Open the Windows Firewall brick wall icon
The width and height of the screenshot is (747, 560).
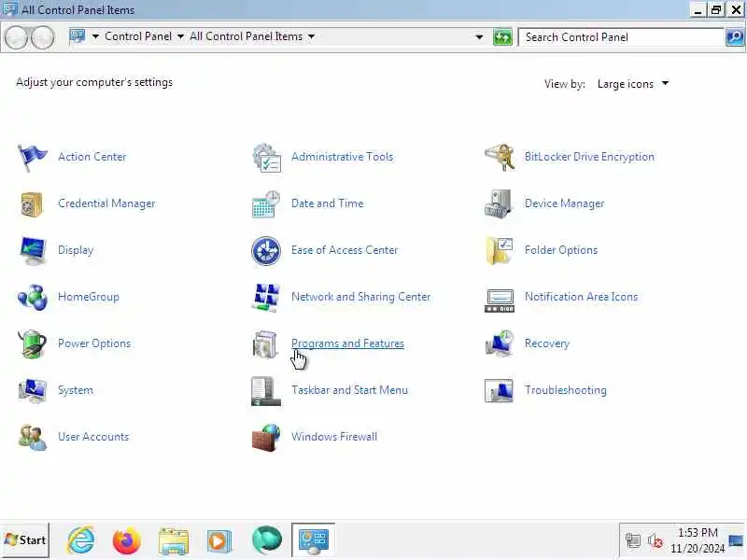(266, 437)
